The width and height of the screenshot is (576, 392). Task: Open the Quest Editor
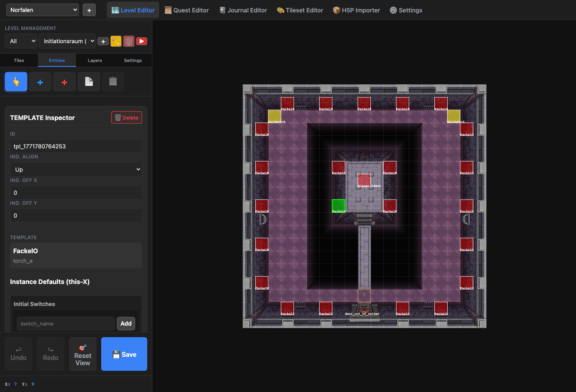point(186,10)
